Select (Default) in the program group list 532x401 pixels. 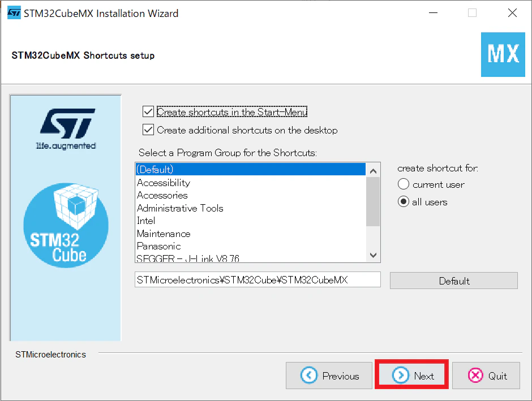pos(251,169)
